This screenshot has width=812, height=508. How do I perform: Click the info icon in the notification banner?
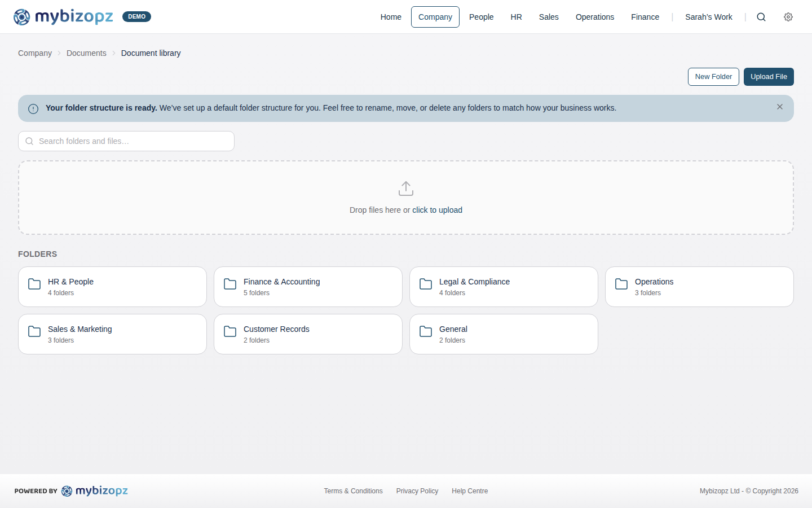pyautogui.click(x=33, y=108)
